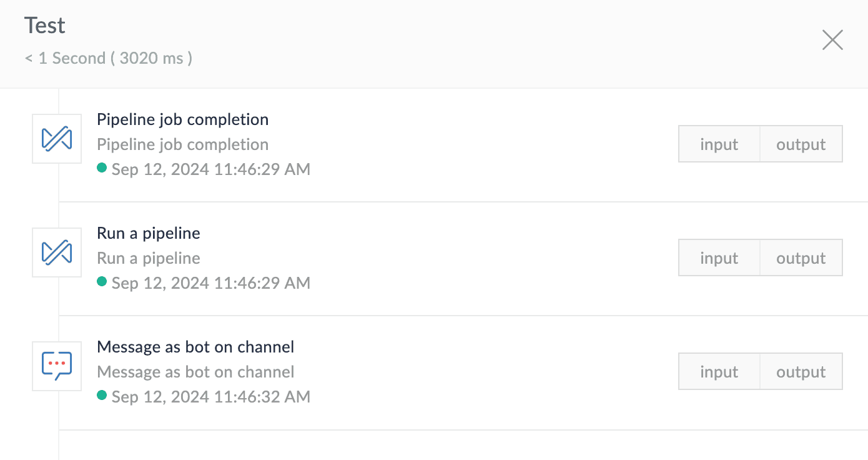Open output for Message as bot on channel
868x460 pixels.
click(x=801, y=372)
